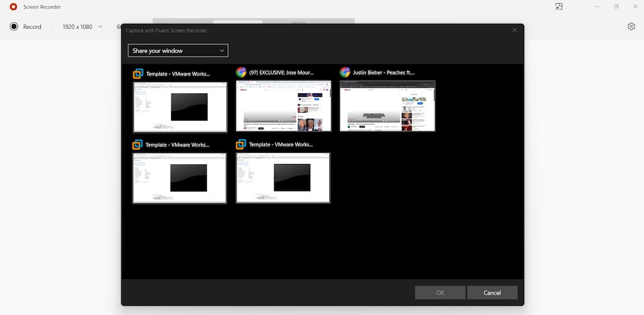644x315 pixels.
Task: Click the Screen Recorder app logo
Action: point(13,7)
